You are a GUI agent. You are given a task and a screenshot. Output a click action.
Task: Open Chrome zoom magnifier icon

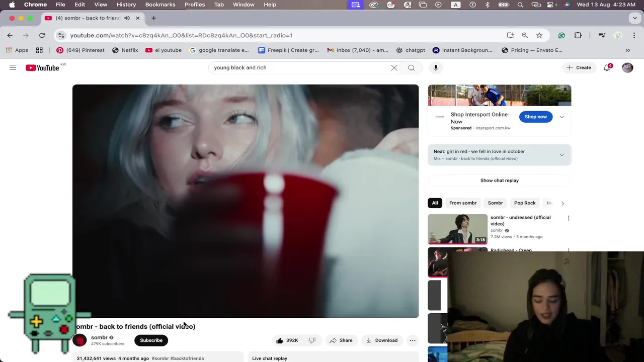pos(525,35)
